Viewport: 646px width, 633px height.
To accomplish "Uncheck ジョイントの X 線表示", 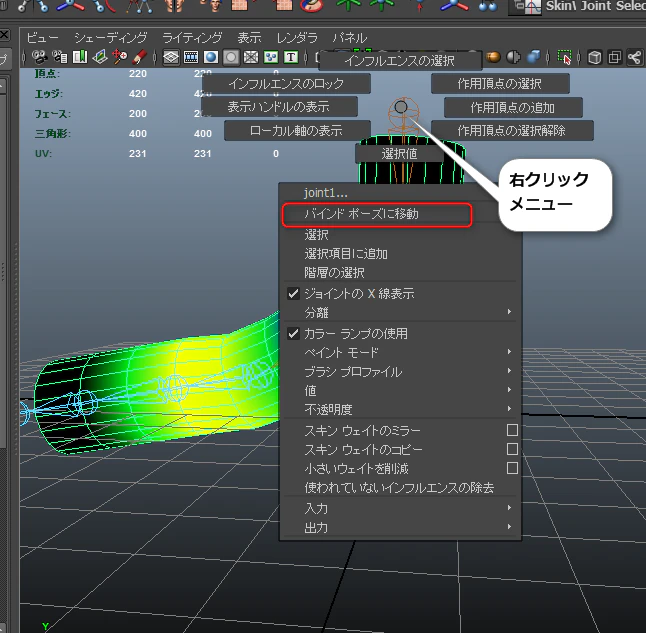I will [x=398, y=293].
